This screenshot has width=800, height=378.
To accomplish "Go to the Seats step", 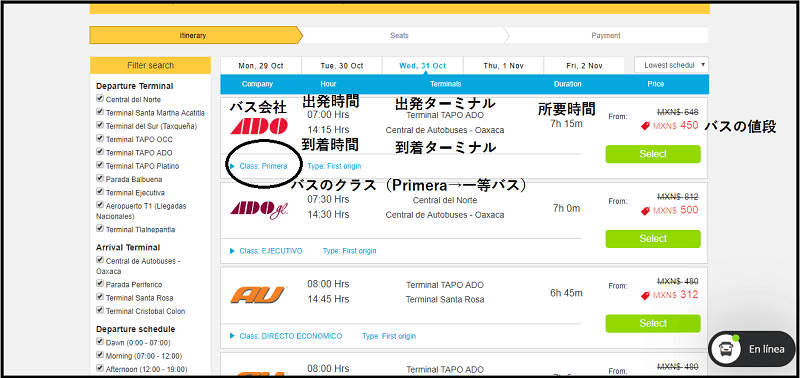I will click(399, 36).
